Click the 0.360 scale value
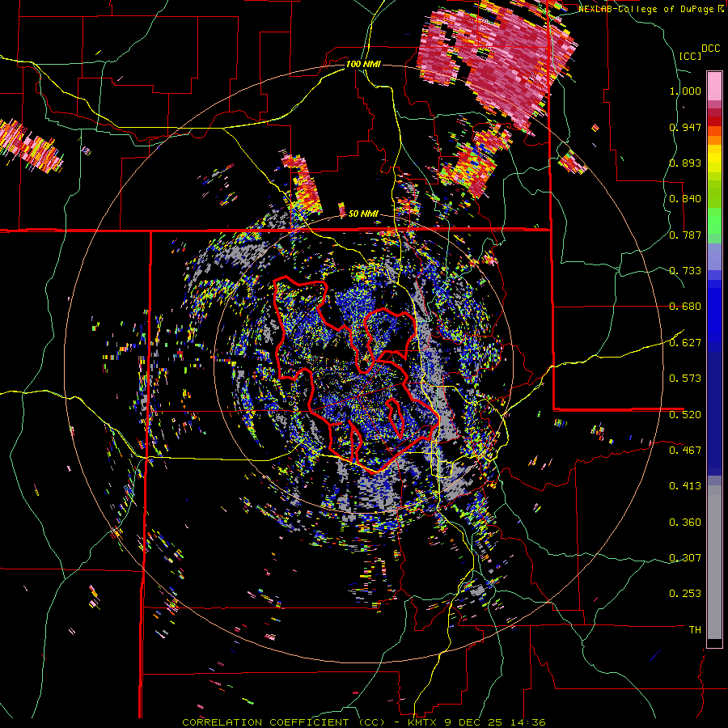This screenshot has height=728, width=728. [685, 522]
